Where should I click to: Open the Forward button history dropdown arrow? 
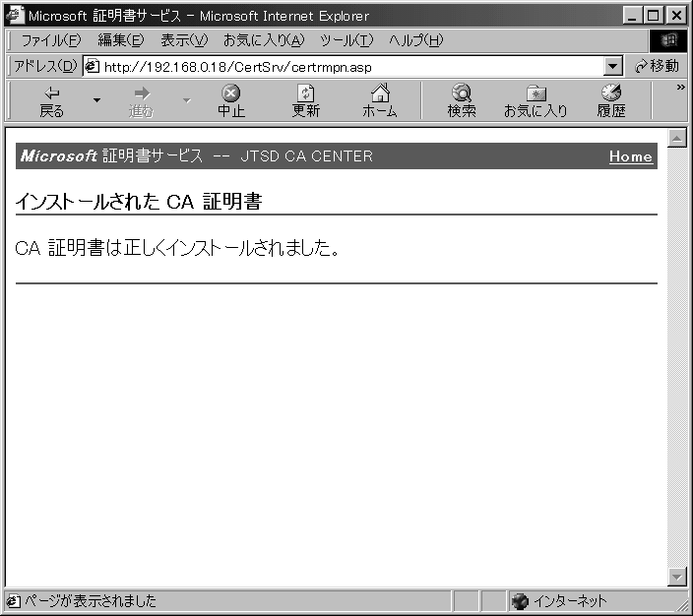(187, 100)
